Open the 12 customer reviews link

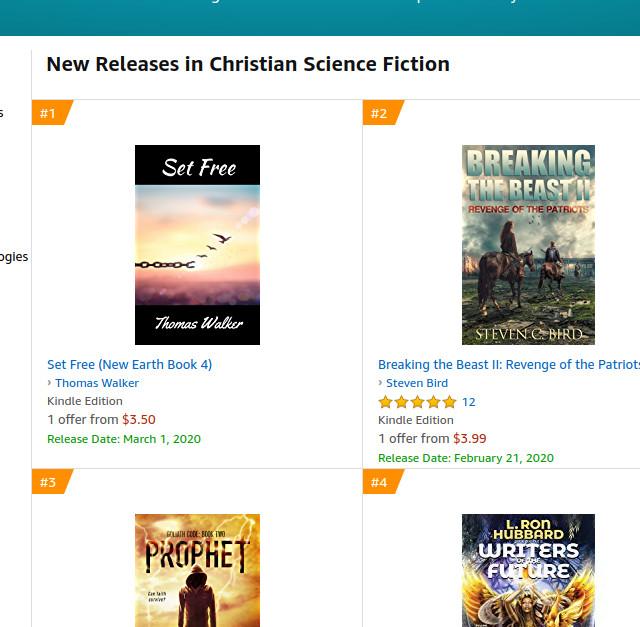(x=469, y=402)
